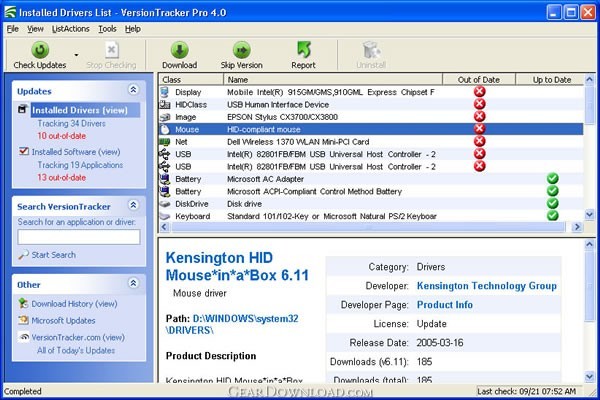600x400 pixels.
Task: Select Microsoft ACPI-Compliant Control Method Battery row
Action: click(x=371, y=191)
